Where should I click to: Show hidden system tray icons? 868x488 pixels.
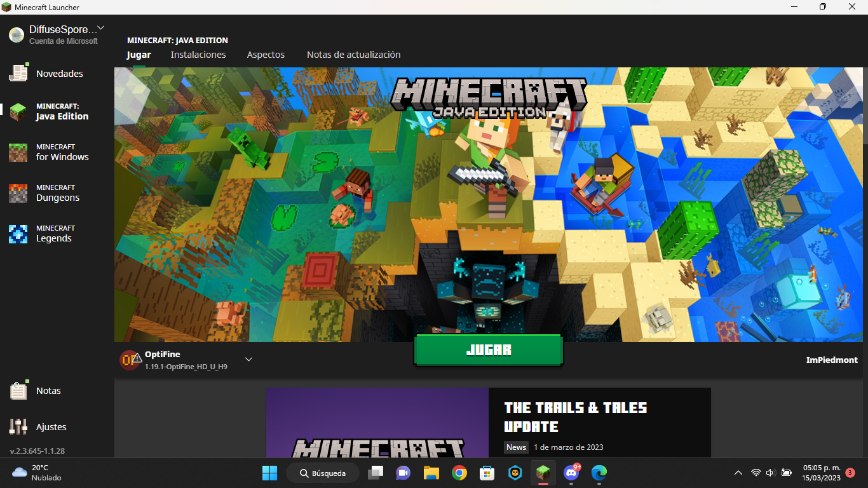pos(738,473)
